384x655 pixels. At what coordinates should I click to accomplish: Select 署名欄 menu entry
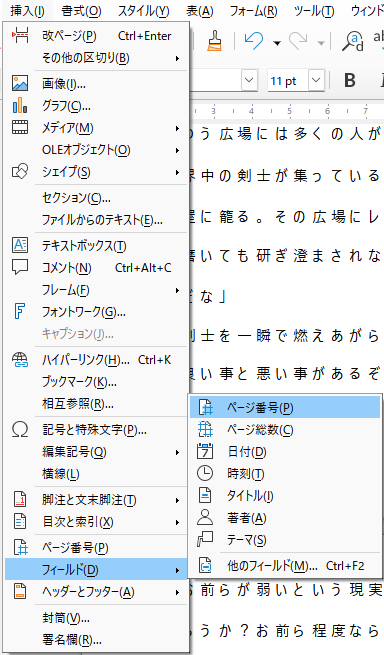tap(97, 640)
